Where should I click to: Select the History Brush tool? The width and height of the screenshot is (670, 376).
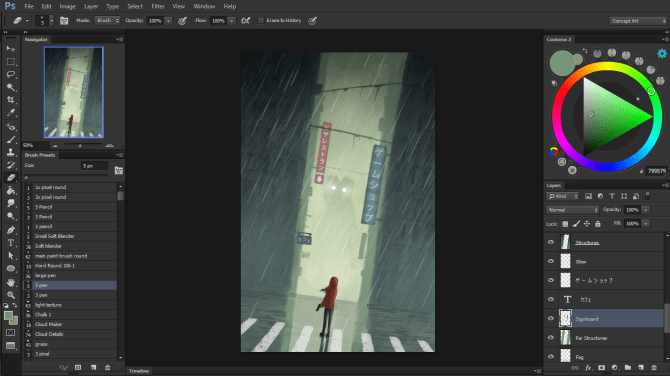[11, 165]
